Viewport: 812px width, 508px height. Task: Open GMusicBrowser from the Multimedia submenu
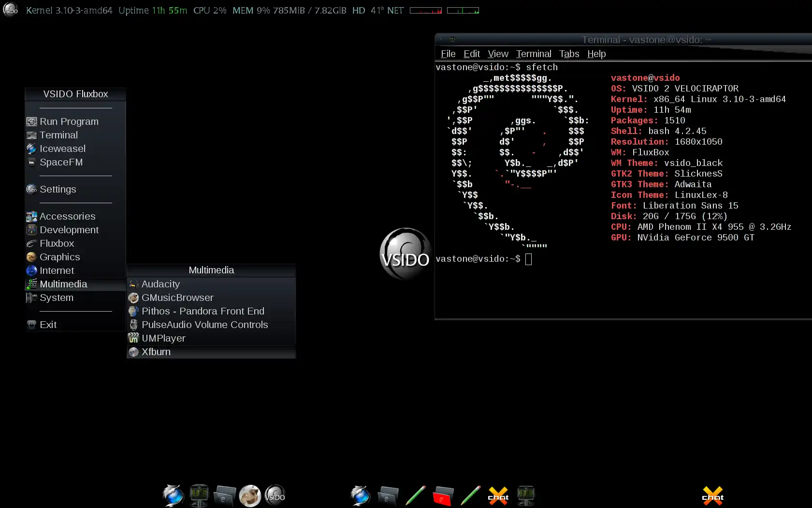pos(211,298)
